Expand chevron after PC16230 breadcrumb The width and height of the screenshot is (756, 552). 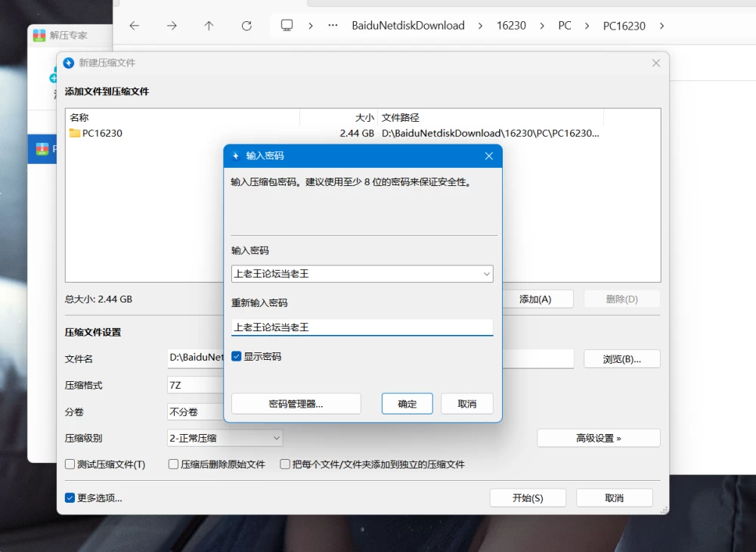pos(661,26)
